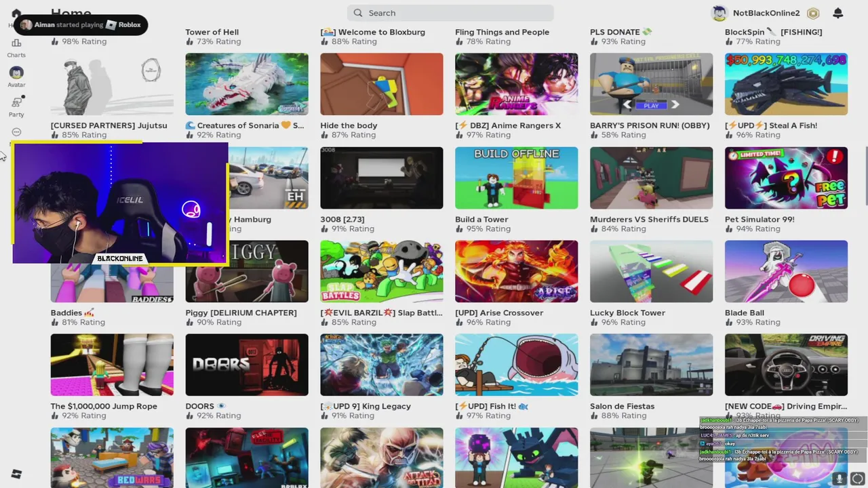Open Hide the body game thumbnail
This screenshot has height=488, width=868.
382,84
